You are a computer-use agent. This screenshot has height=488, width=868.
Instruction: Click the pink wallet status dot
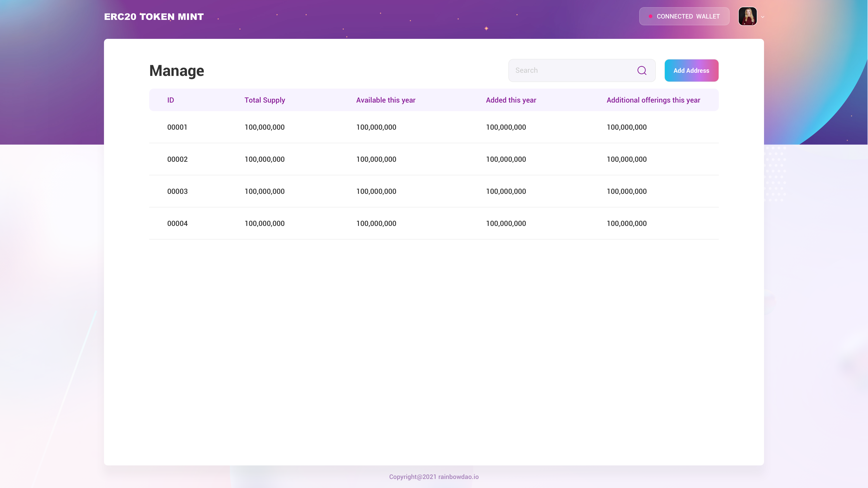[x=650, y=16]
